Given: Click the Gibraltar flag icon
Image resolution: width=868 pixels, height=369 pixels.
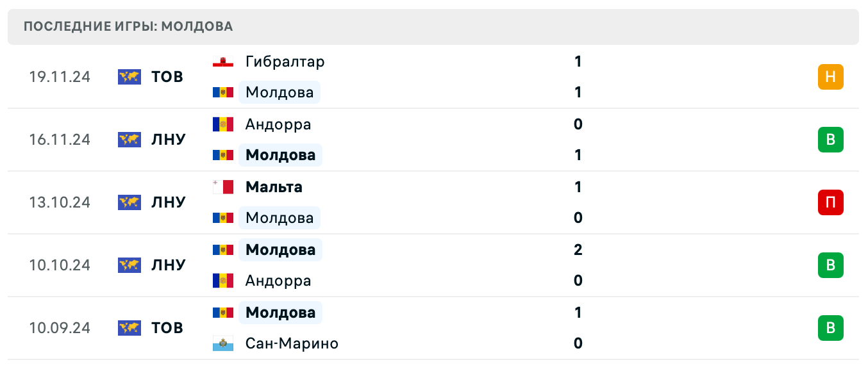Looking at the screenshot, I should click(x=222, y=61).
